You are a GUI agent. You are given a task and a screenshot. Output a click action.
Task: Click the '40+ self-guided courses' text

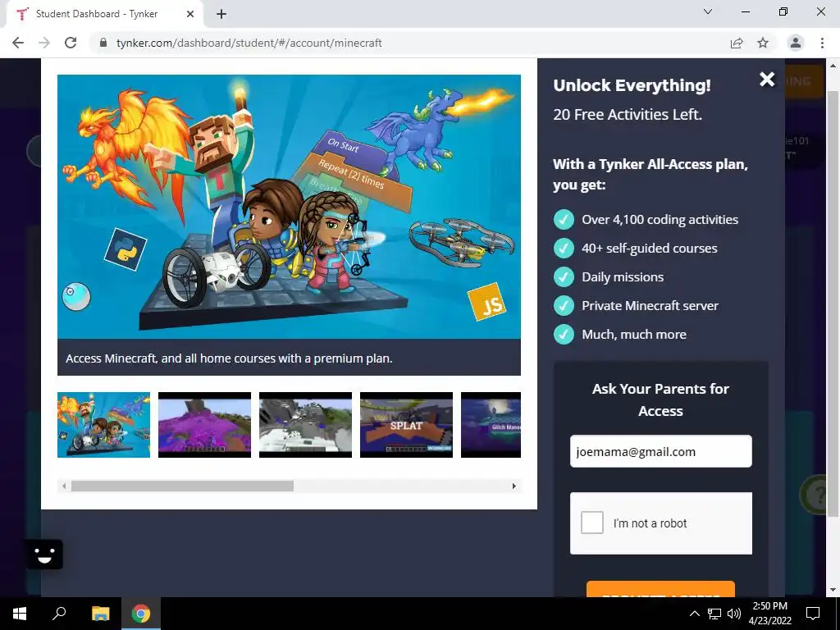(x=650, y=248)
